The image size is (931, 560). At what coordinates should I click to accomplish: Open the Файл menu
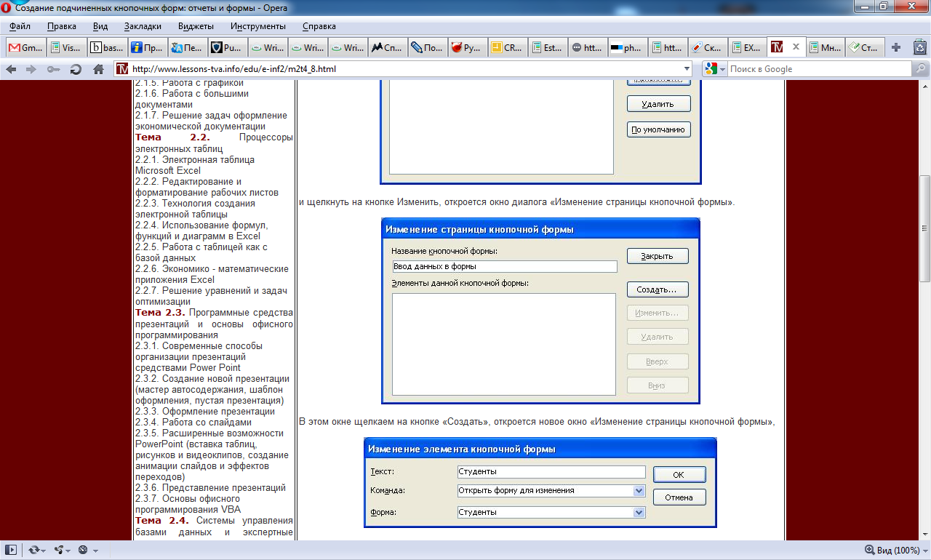(20, 26)
